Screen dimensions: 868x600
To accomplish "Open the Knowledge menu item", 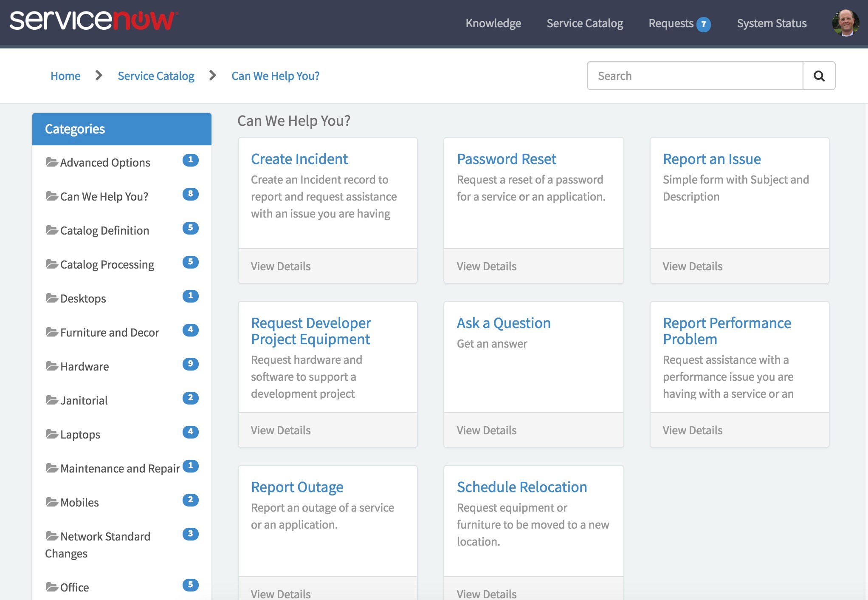I will click(493, 23).
